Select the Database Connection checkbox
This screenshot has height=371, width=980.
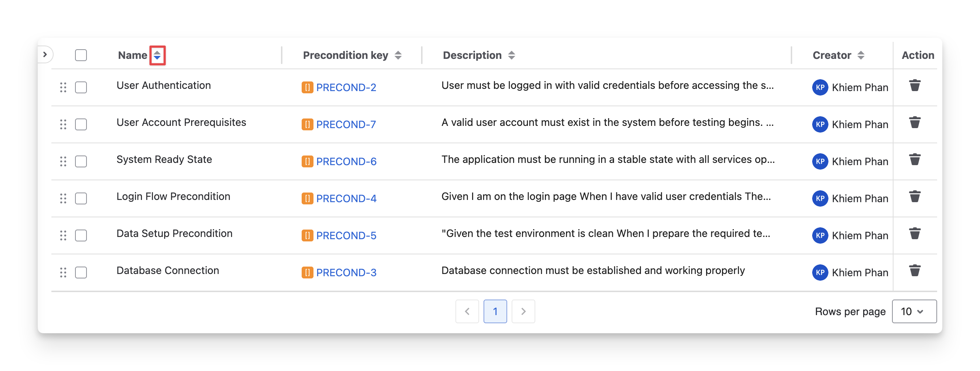click(x=81, y=273)
